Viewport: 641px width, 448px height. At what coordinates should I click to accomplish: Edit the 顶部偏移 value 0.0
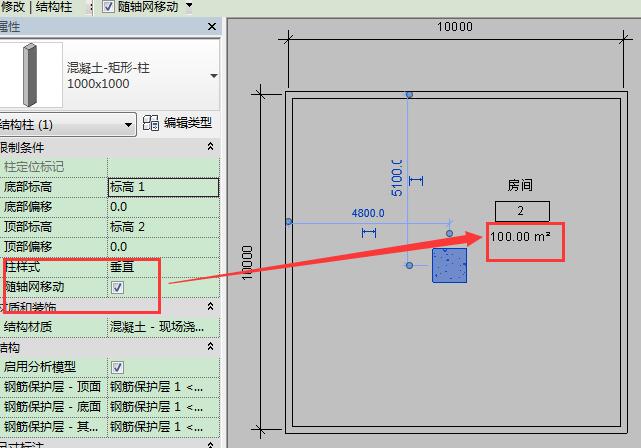tap(163, 247)
